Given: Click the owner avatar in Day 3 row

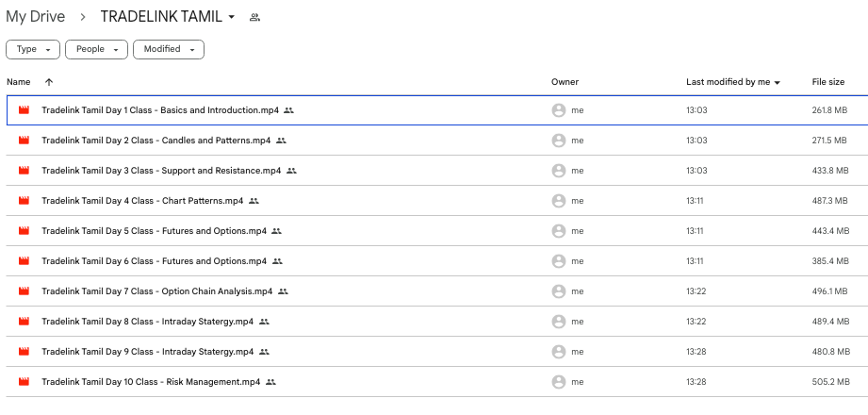Looking at the screenshot, I should coord(559,171).
